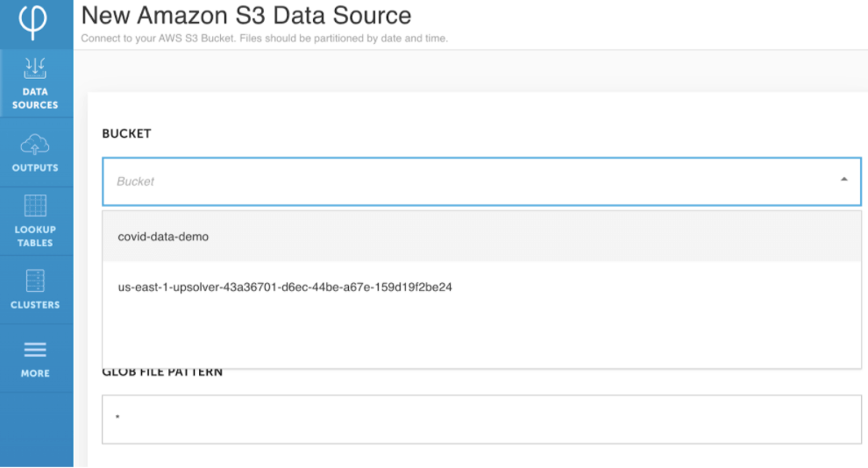Click the Glob File Pattern input
The height and width of the screenshot is (468, 868).
tap(481, 419)
